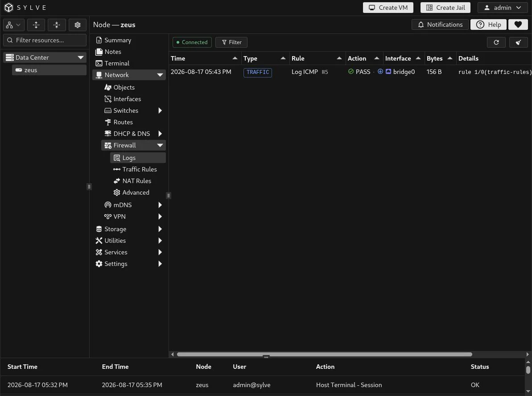Click the horizontal scrollbar of logs table
The width and height of the screenshot is (532, 396).
pos(324,354)
